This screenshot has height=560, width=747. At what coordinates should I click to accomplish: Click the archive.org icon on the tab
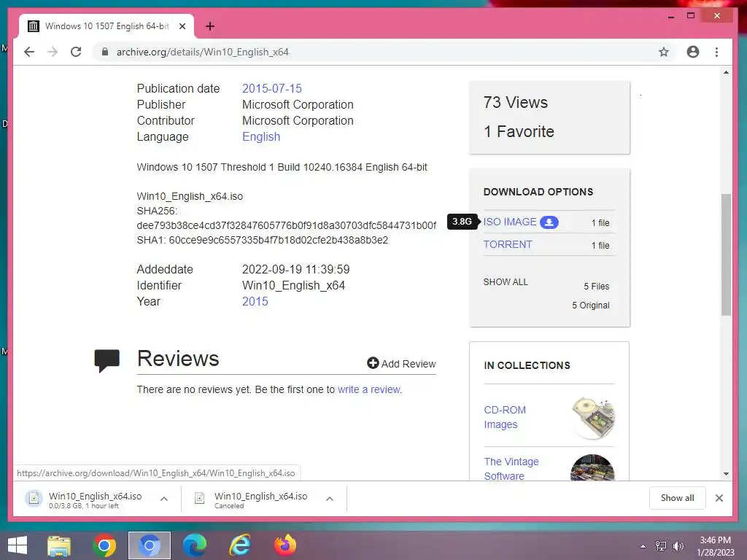[34, 26]
